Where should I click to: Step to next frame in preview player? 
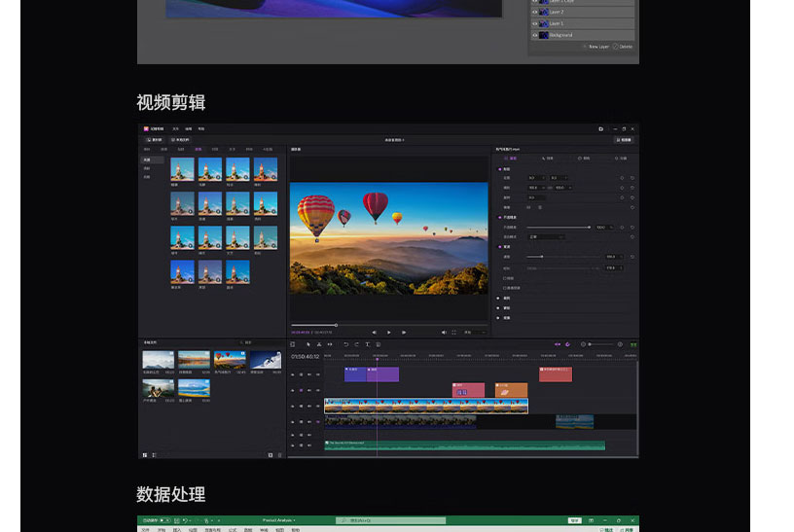(404, 333)
